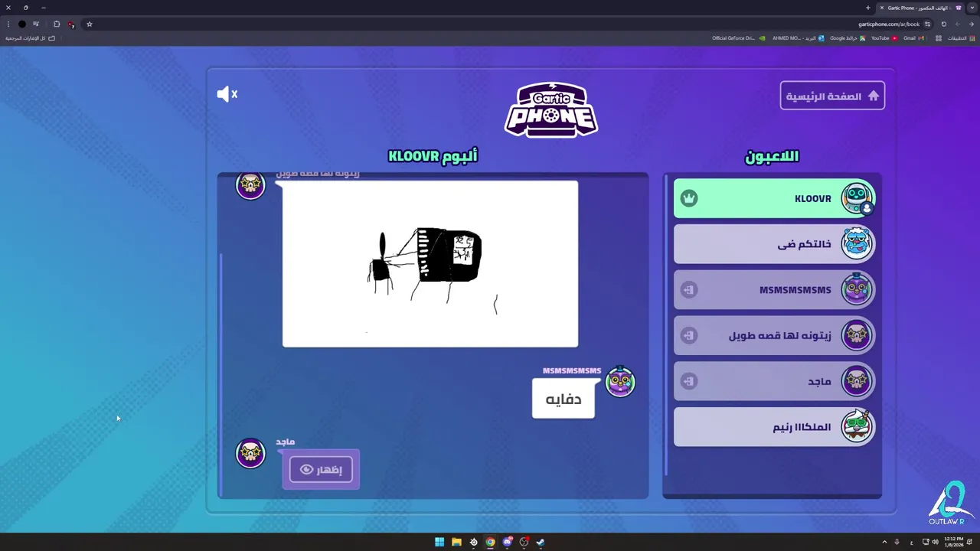The image size is (980, 551).
Task: Open the media control icon in Chrome toolbar
Action: 36,24
